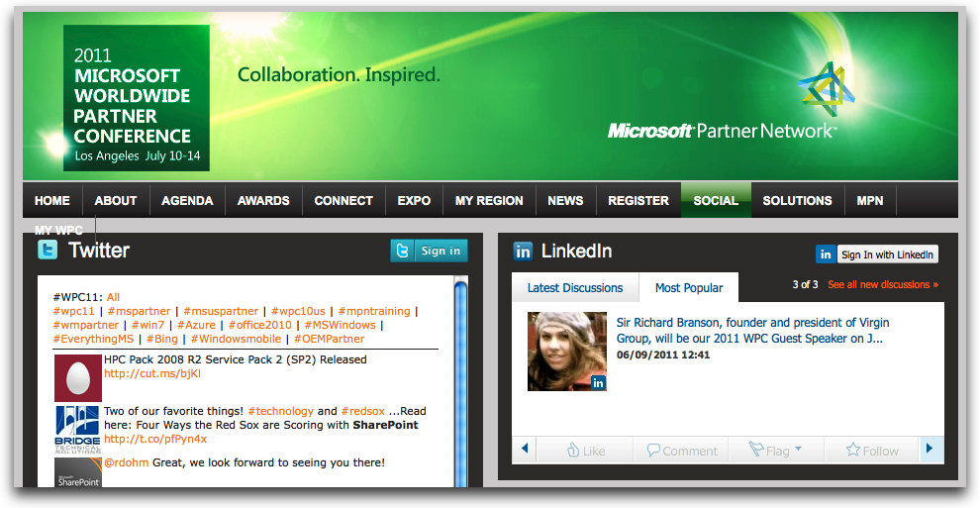
Task: Select the Most Popular tab
Action: pos(689,287)
